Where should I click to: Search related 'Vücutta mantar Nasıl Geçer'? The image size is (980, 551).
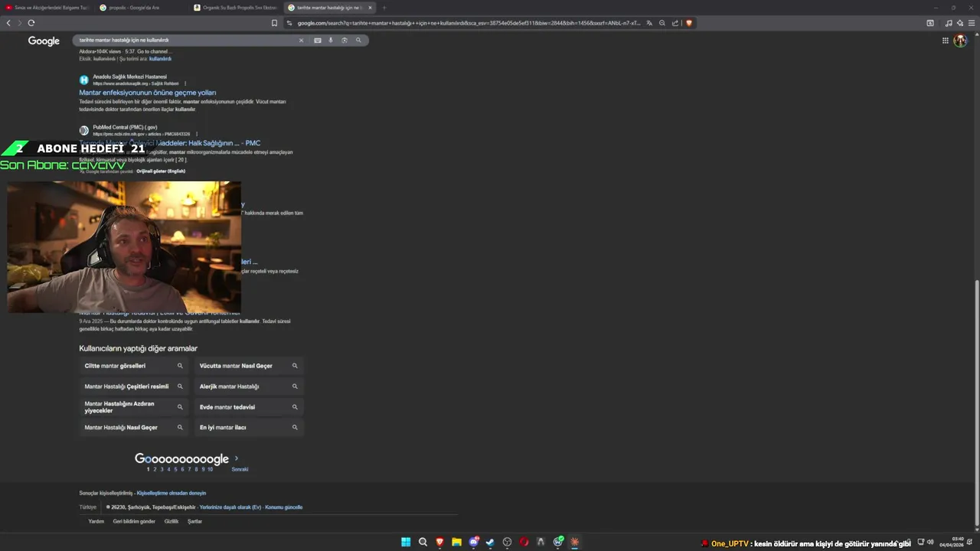click(249, 366)
